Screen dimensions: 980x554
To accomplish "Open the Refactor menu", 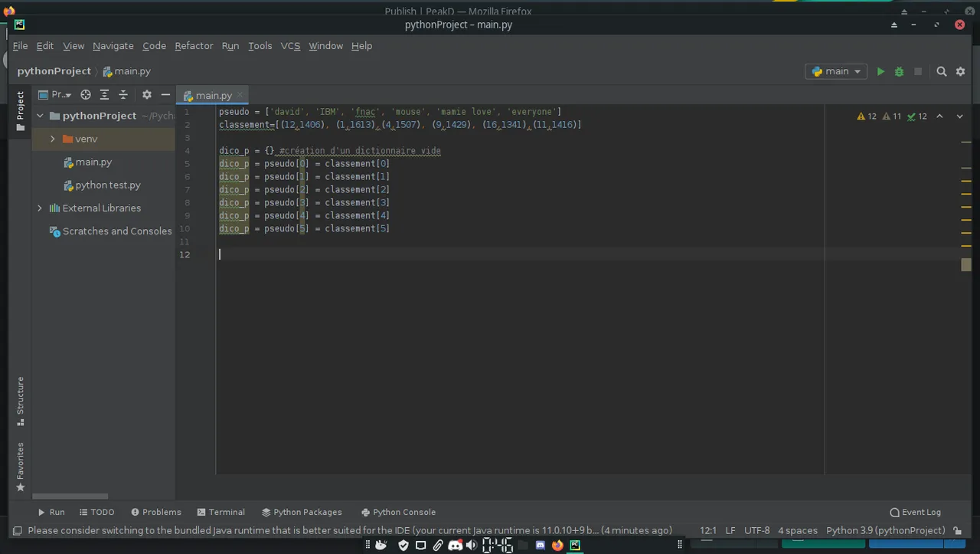I will [194, 46].
